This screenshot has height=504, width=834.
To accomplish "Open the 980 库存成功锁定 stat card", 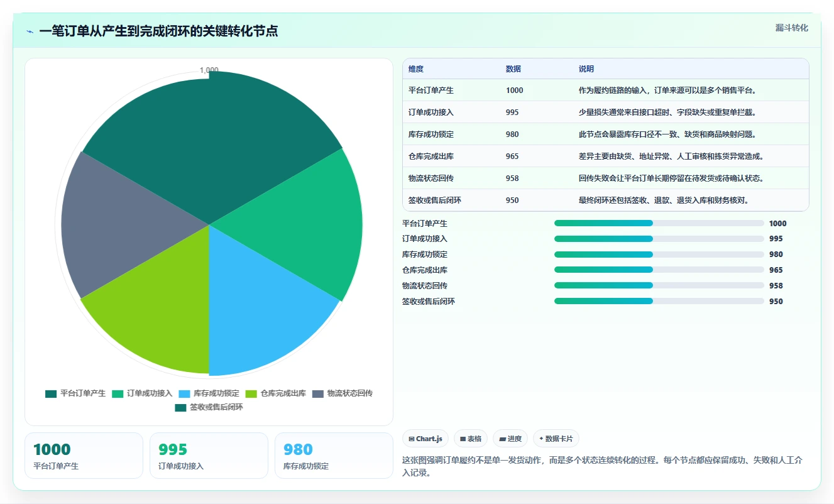I will [334, 456].
